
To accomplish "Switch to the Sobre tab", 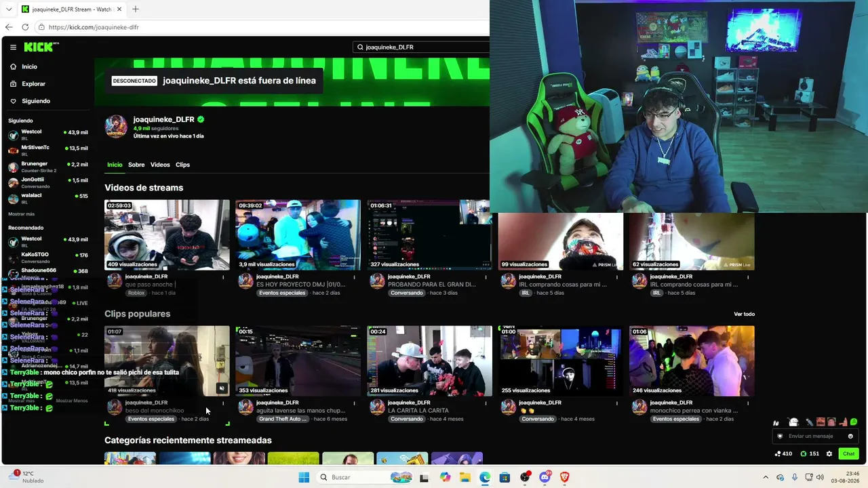I will click(136, 165).
